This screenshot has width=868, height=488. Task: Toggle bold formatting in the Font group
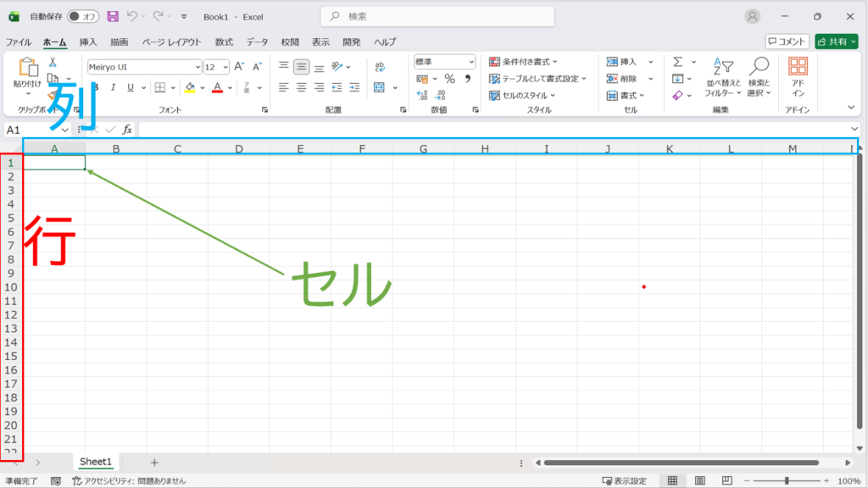(x=97, y=87)
